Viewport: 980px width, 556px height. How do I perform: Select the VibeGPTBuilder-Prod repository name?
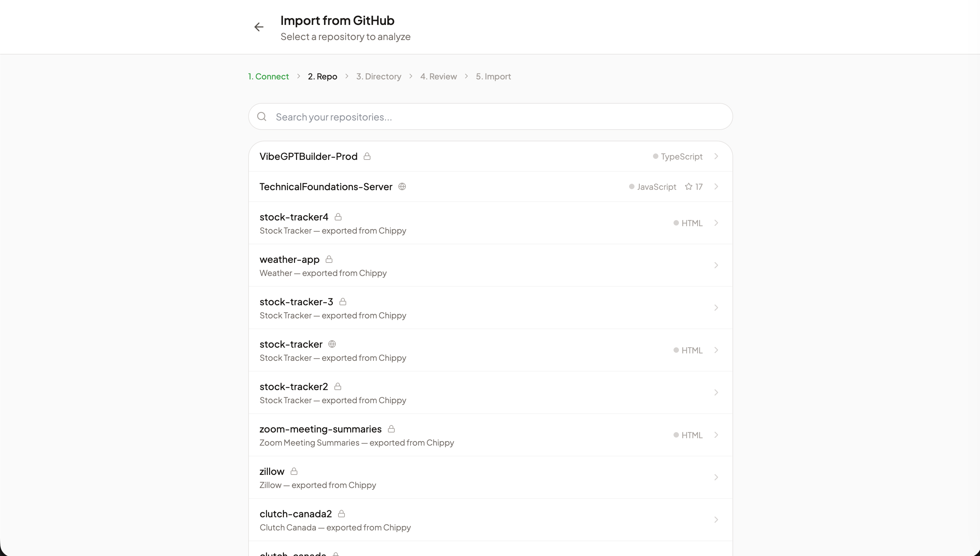[308, 156]
